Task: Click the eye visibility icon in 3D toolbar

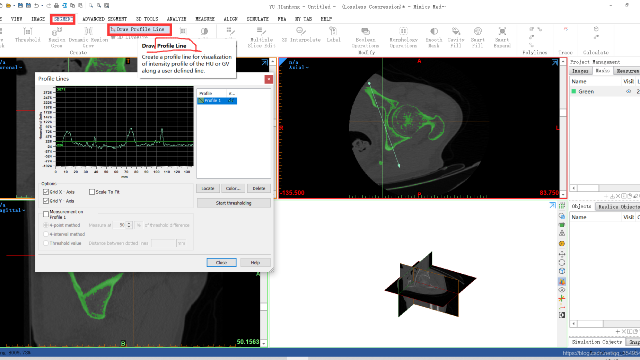Action: click(562, 290)
